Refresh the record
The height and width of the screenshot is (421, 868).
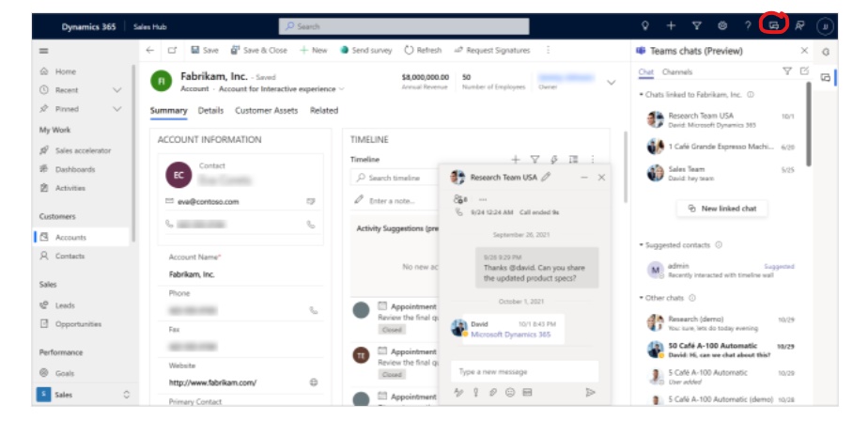coord(423,50)
